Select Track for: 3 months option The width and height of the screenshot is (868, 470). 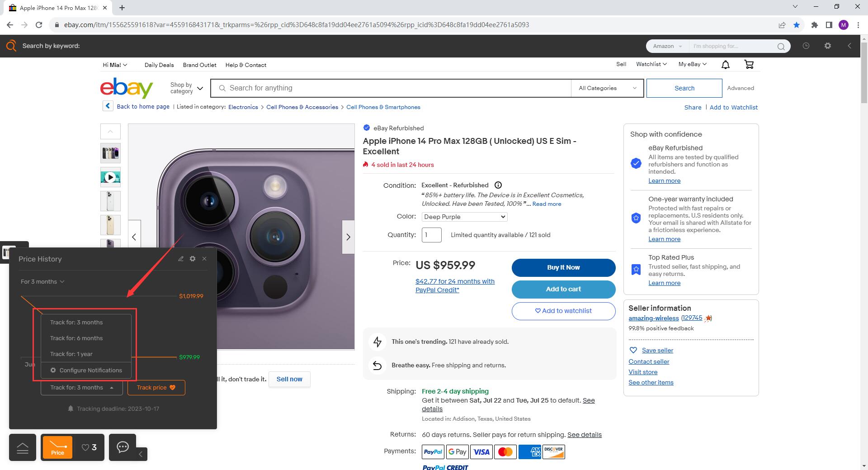pos(86,323)
